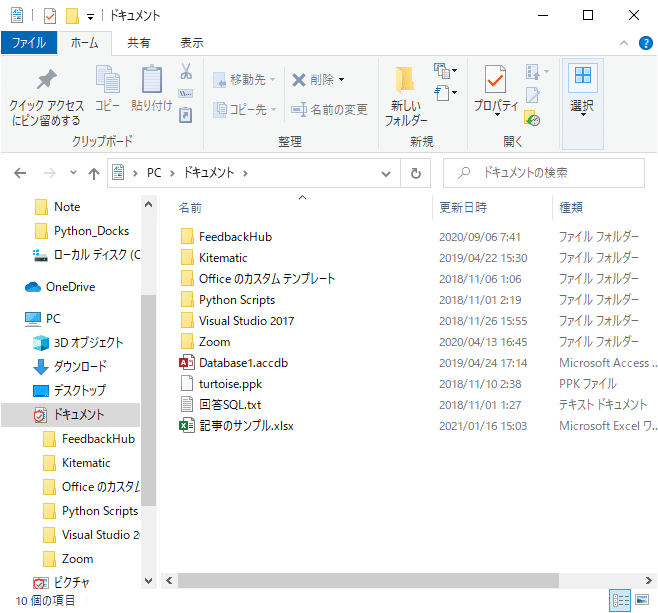Select the 記事のサンプル.xlsx Excel file icon

(x=187, y=425)
